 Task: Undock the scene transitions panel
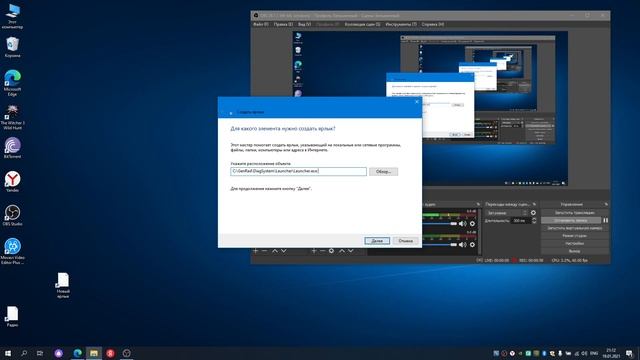(x=534, y=204)
